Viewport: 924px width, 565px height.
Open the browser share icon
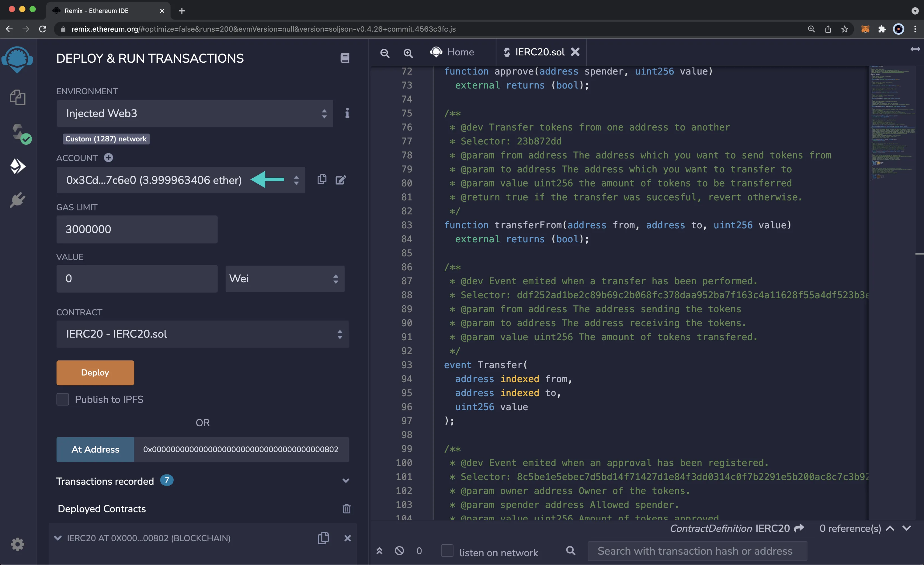[828, 29]
